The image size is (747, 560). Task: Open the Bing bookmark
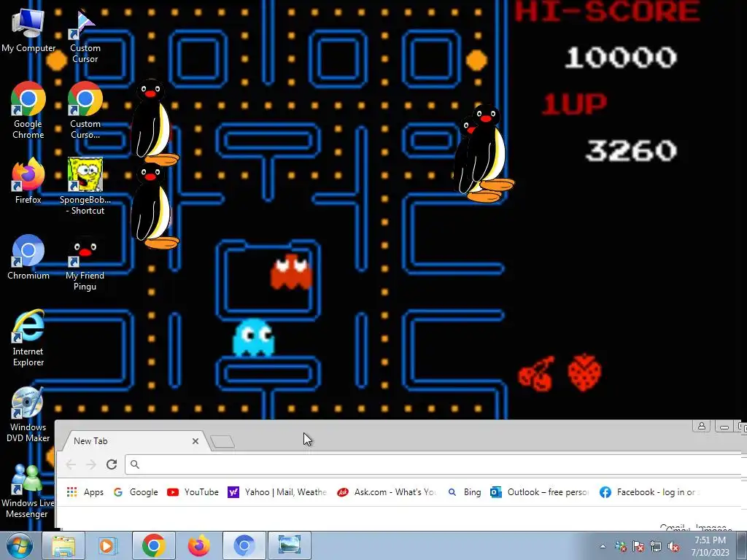tap(465, 492)
